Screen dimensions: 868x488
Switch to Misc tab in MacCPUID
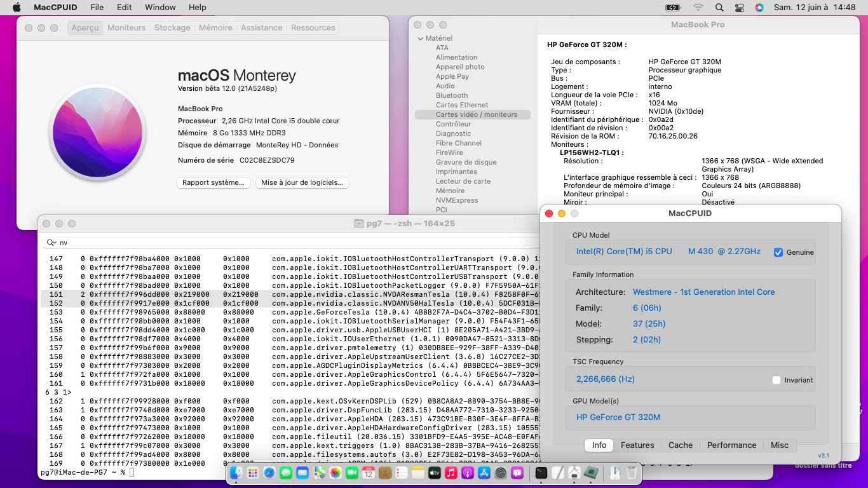point(780,445)
